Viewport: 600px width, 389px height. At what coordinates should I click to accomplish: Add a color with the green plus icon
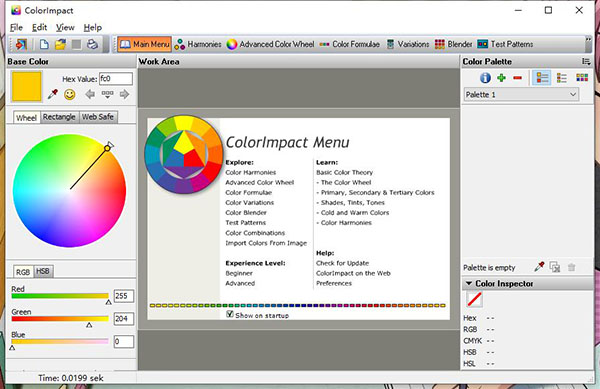coord(501,78)
